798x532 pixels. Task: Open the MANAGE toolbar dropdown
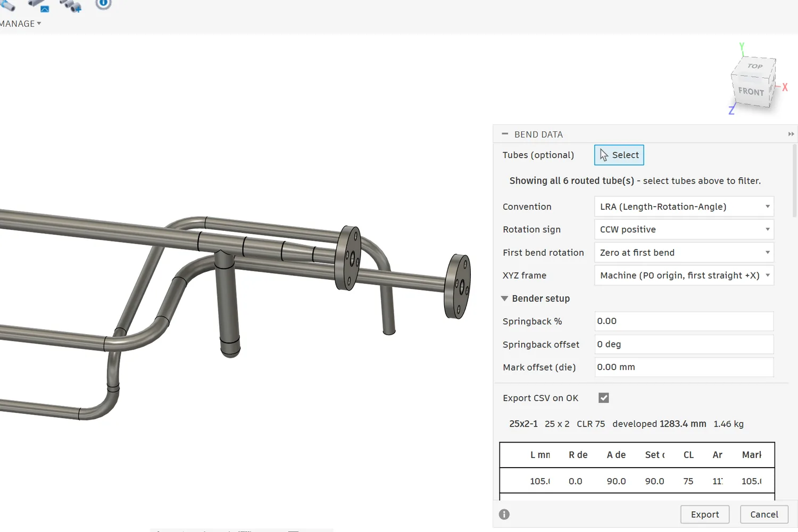(x=20, y=23)
